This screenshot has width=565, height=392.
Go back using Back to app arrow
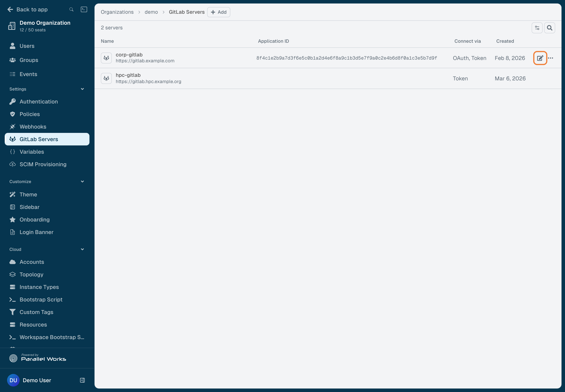coord(10,9)
